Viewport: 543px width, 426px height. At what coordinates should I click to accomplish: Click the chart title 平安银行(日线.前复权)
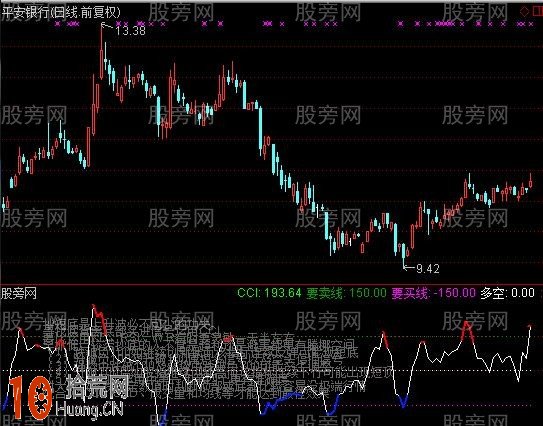click(61, 12)
